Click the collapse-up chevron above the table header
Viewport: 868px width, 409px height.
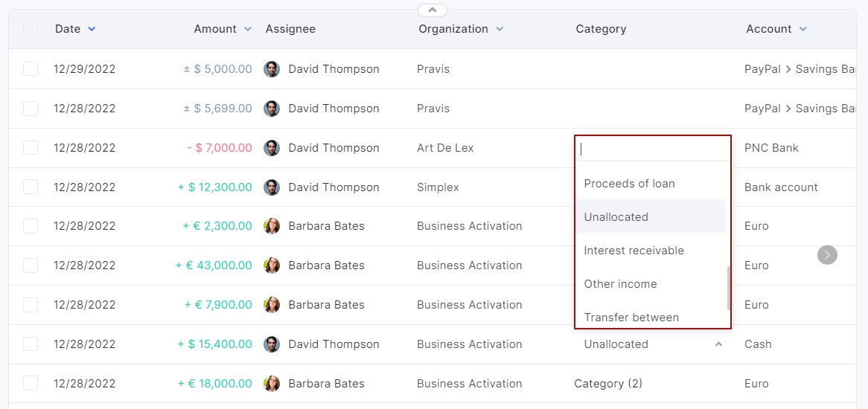[433, 10]
